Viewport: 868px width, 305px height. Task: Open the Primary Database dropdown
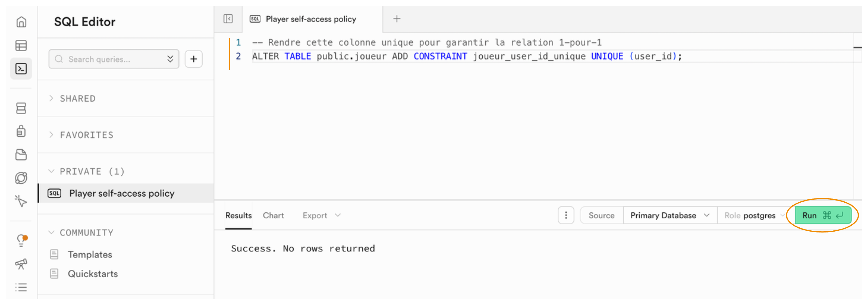670,215
